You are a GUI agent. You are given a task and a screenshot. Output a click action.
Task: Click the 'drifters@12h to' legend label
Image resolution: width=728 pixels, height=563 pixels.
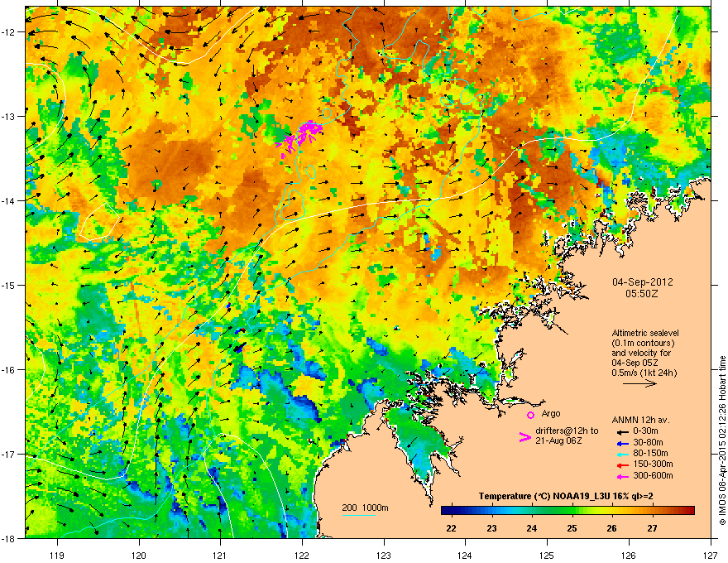point(567,431)
